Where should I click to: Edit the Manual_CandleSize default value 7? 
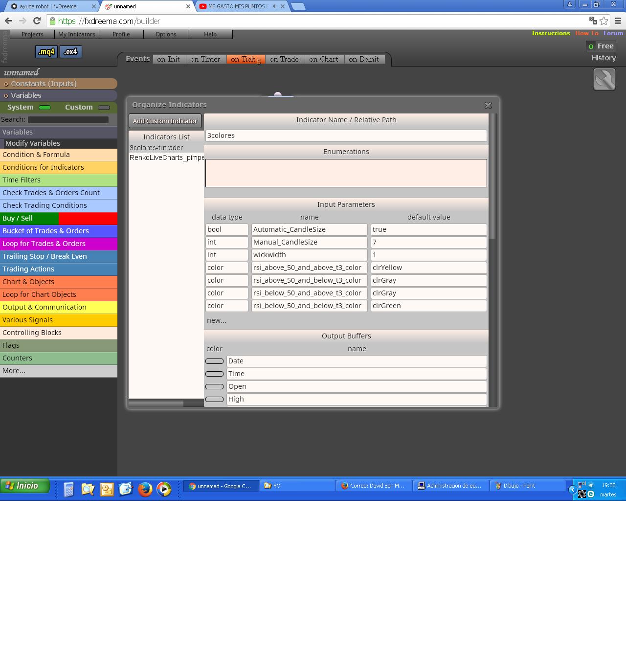coord(428,242)
